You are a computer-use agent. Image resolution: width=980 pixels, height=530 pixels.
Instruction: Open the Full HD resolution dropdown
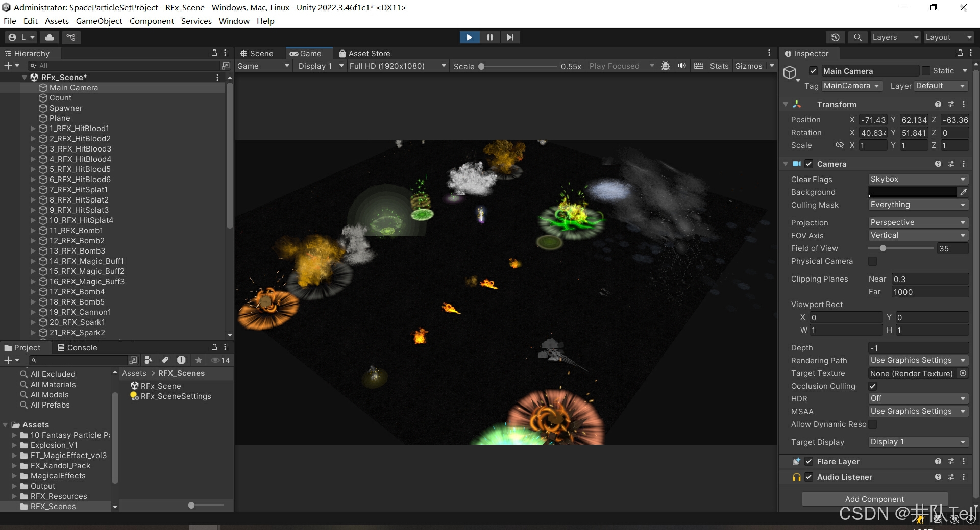398,66
